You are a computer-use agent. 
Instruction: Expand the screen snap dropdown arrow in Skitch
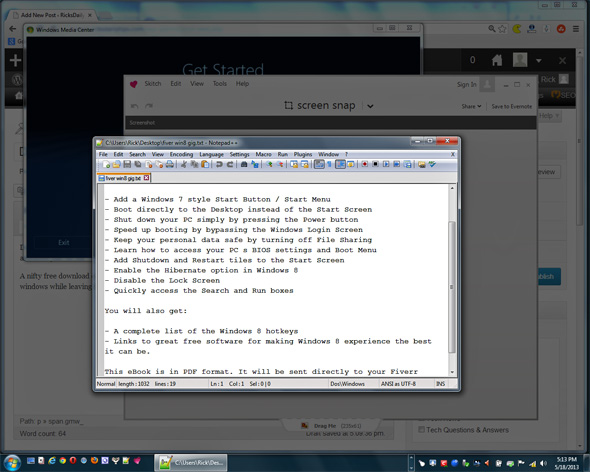370,106
